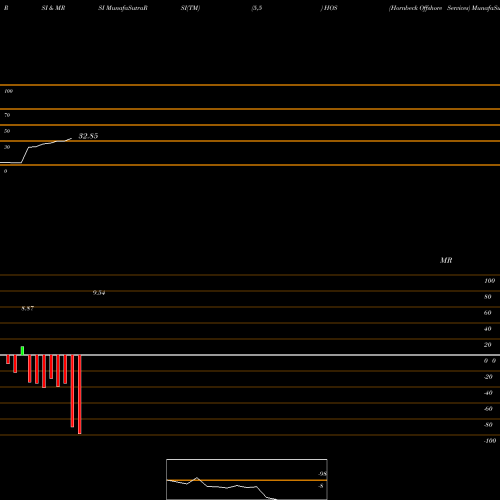Click the MR label above the right axis
500x500 pixels.
pyautogui.click(x=446, y=260)
